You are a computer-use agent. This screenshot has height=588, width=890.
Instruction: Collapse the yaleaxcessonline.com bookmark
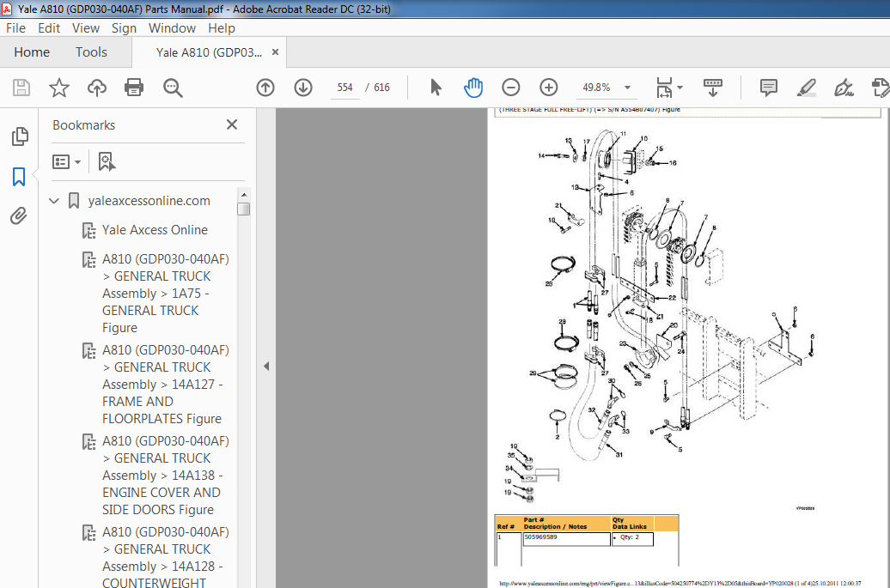point(54,201)
